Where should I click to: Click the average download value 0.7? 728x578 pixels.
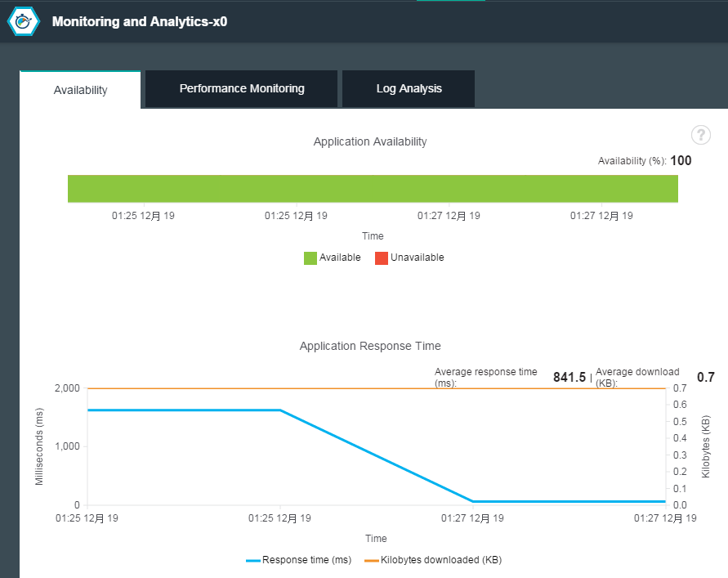tap(705, 377)
